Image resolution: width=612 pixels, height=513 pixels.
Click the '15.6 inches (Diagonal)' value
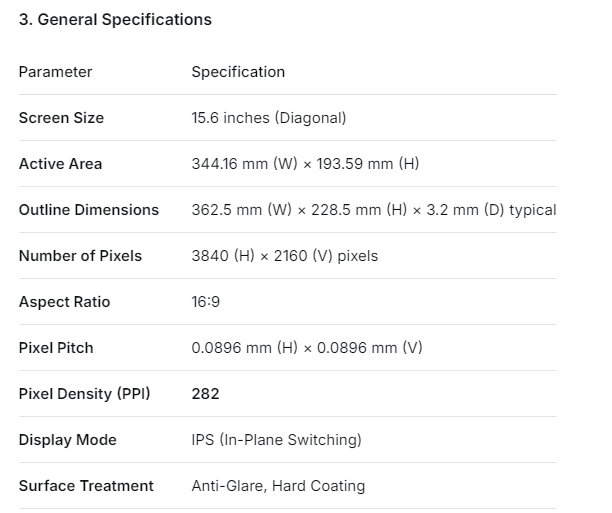(x=269, y=118)
